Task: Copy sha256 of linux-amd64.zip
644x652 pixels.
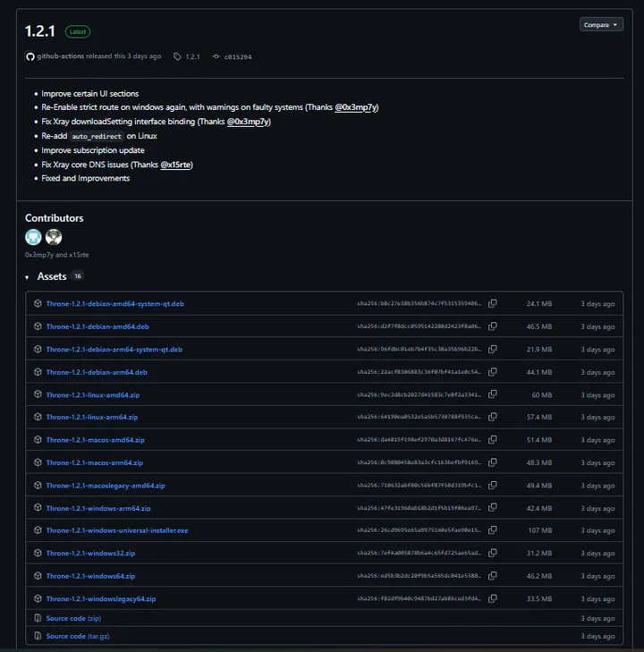Action: [x=493, y=394]
